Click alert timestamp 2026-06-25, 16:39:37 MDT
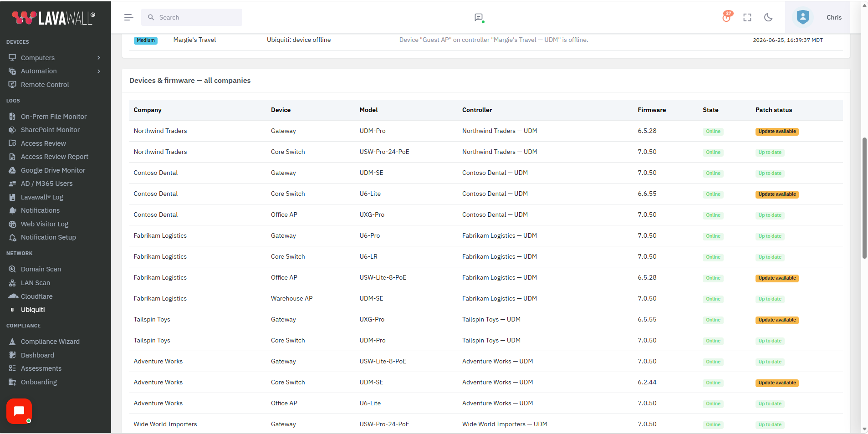The height and width of the screenshot is (434, 868). tap(787, 40)
